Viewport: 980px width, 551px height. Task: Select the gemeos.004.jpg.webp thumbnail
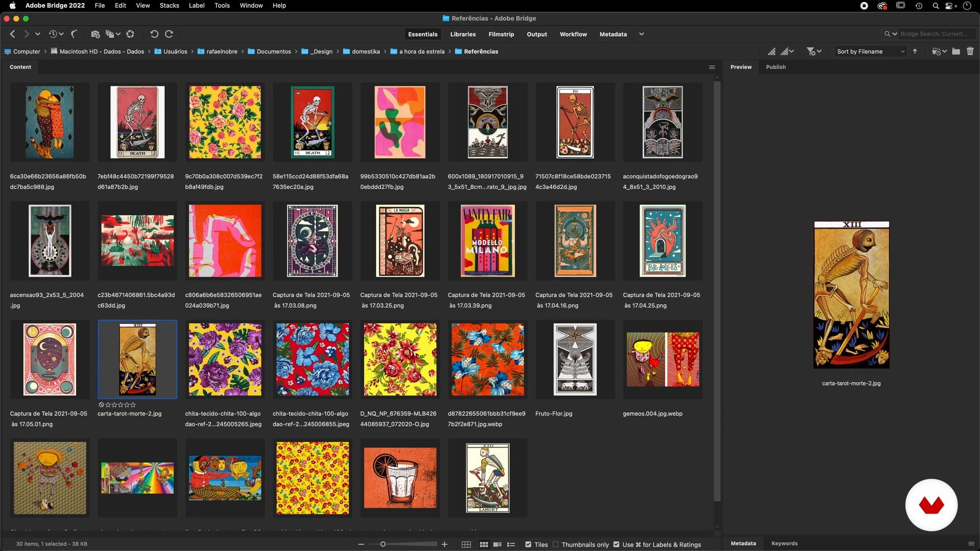click(663, 360)
